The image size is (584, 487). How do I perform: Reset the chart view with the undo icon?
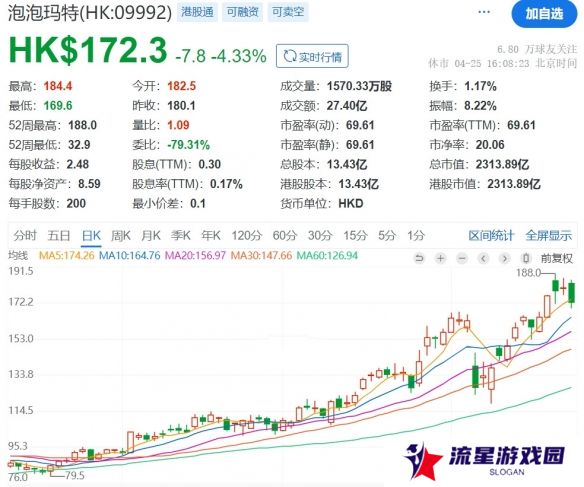click(x=419, y=258)
